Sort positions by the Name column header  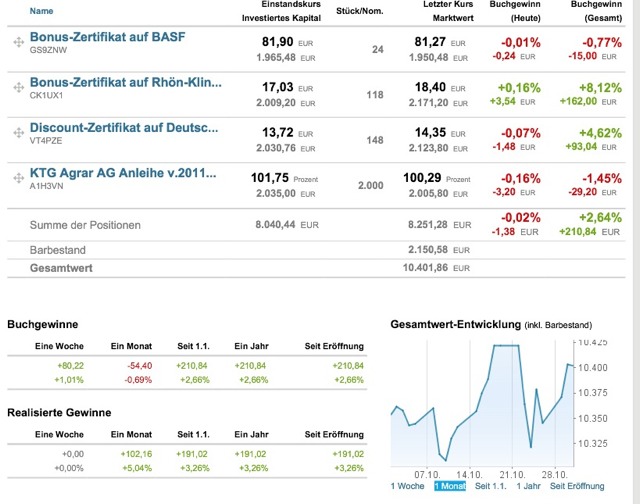point(42,11)
